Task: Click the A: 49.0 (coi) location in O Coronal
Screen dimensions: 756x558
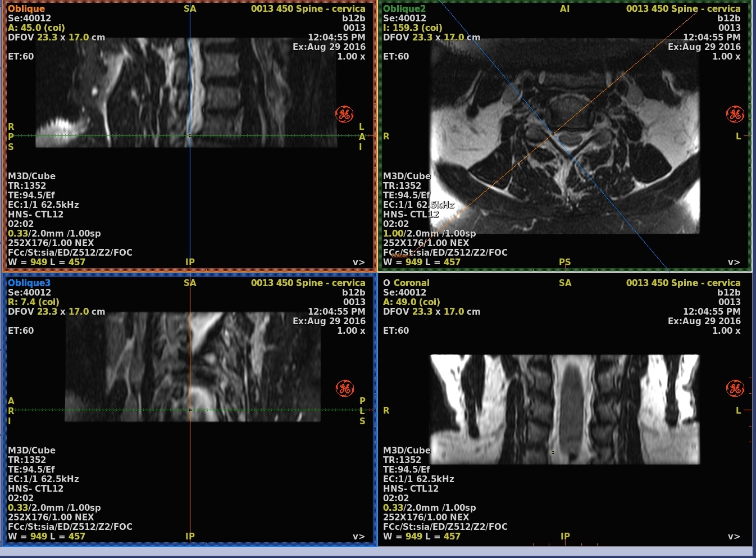Action: click(411, 302)
